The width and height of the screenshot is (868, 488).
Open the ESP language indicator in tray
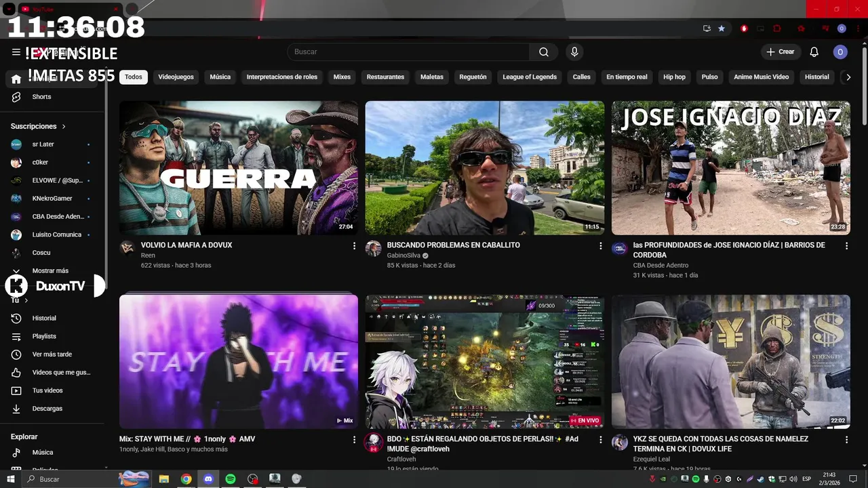pyautogui.click(x=806, y=479)
